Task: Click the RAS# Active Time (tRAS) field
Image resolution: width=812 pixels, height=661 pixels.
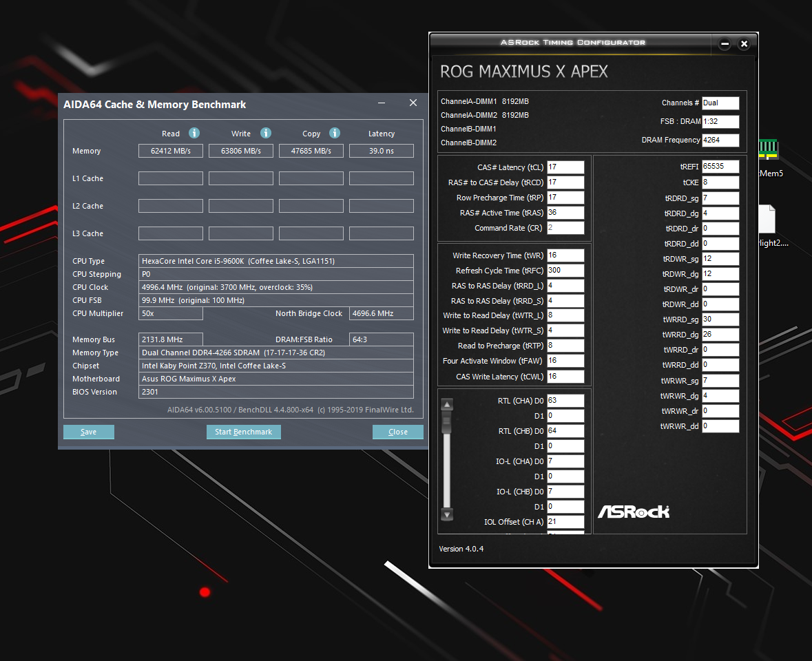Action: tap(565, 212)
